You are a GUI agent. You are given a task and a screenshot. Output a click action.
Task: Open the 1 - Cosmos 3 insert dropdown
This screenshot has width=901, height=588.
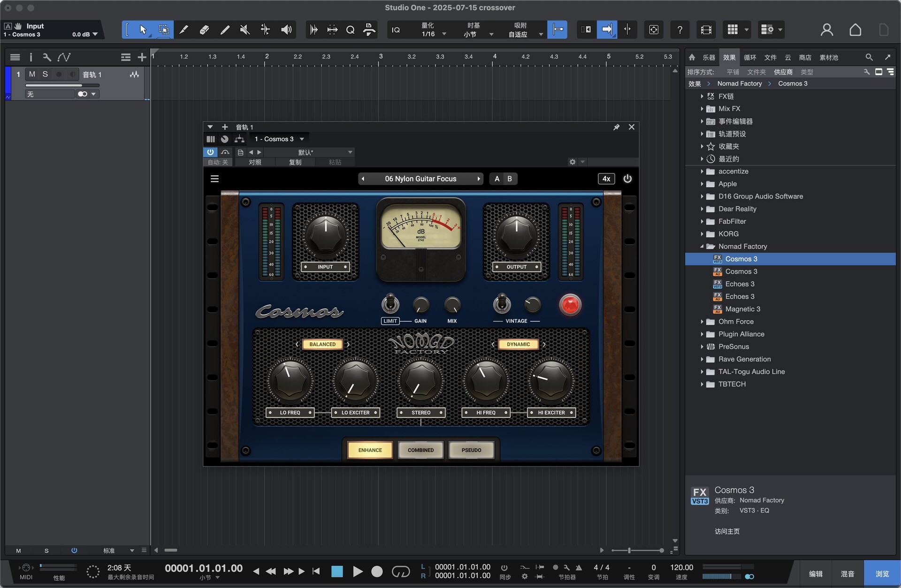[x=279, y=139]
